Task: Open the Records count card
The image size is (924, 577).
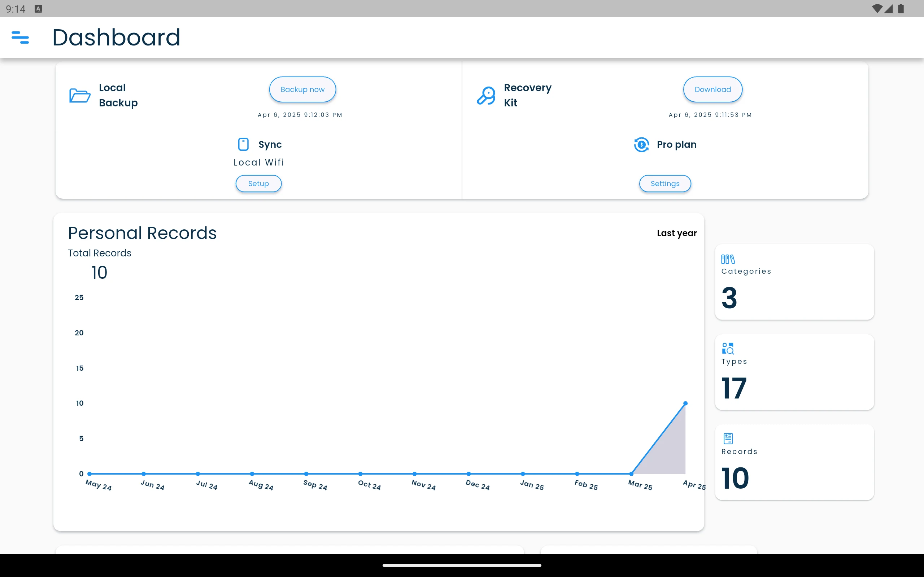Action: click(x=794, y=462)
